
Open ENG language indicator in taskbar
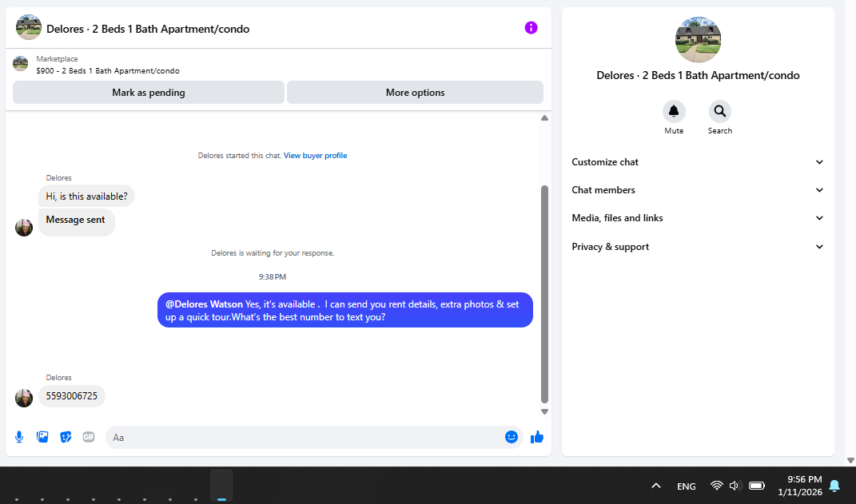tap(687, 486)
